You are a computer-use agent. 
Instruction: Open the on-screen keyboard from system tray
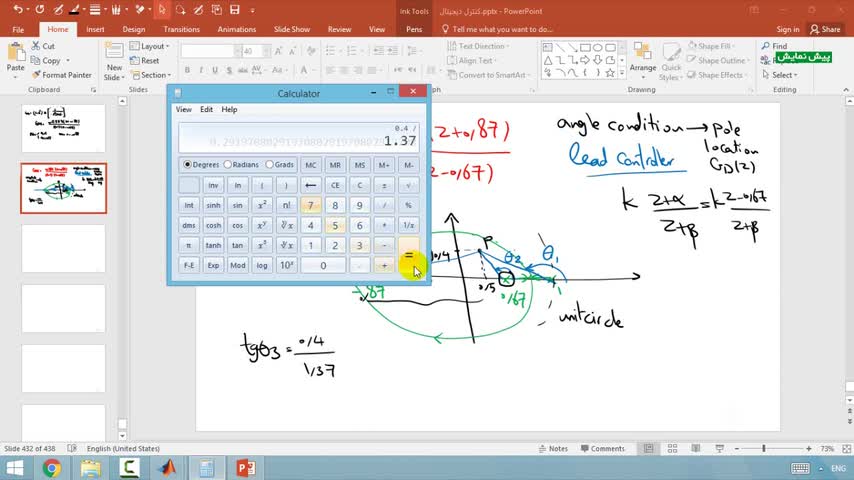(800, 468)
